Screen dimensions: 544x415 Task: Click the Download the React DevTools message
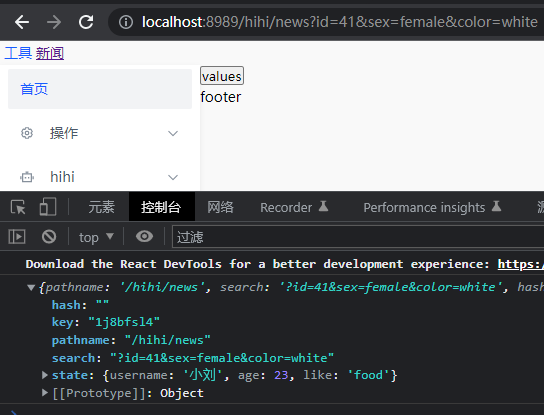(x=257, y=264)
